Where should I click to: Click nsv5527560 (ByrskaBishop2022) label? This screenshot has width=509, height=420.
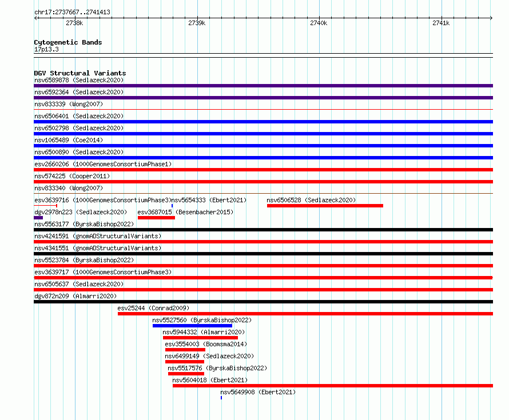pos(202,320)
